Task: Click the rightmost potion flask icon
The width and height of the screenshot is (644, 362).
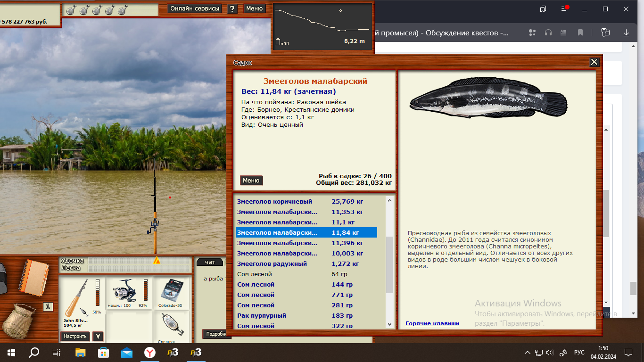Action: point(123,10)
